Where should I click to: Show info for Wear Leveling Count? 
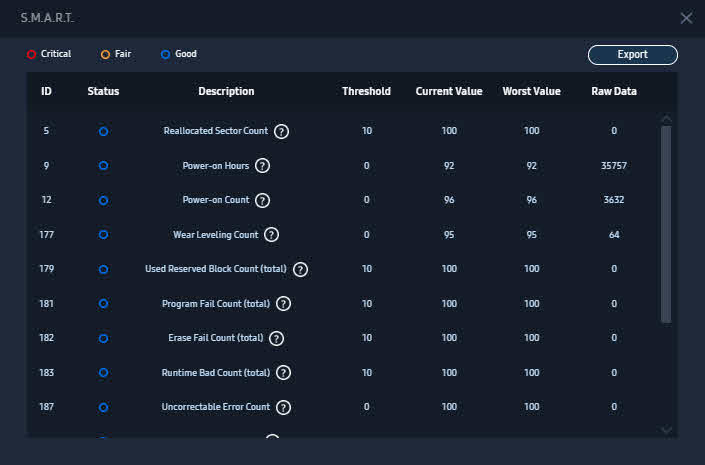pos(271,235)
